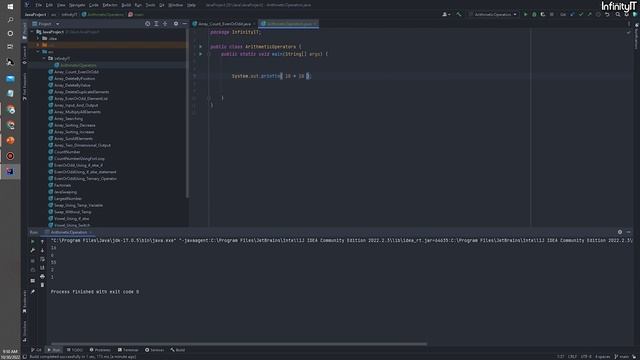This screenshot has width=640, height=360.
Task: Open the Build tool window
Action: [x=178, y=350]
